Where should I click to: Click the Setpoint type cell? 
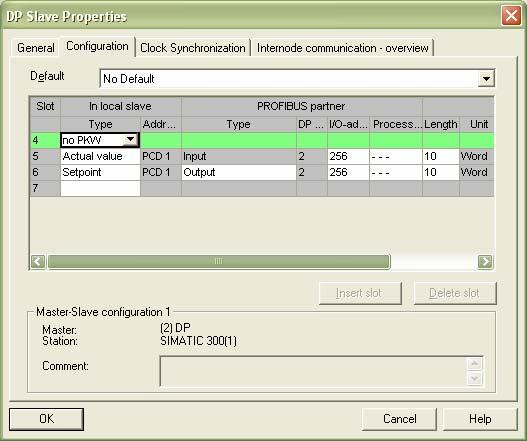pyautogui.click(x=100, y=172)
